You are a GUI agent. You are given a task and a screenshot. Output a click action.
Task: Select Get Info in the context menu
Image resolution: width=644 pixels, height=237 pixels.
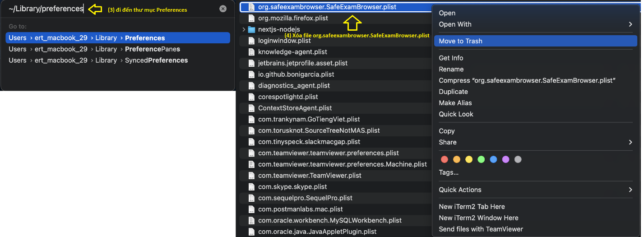(x=451, y=58)
